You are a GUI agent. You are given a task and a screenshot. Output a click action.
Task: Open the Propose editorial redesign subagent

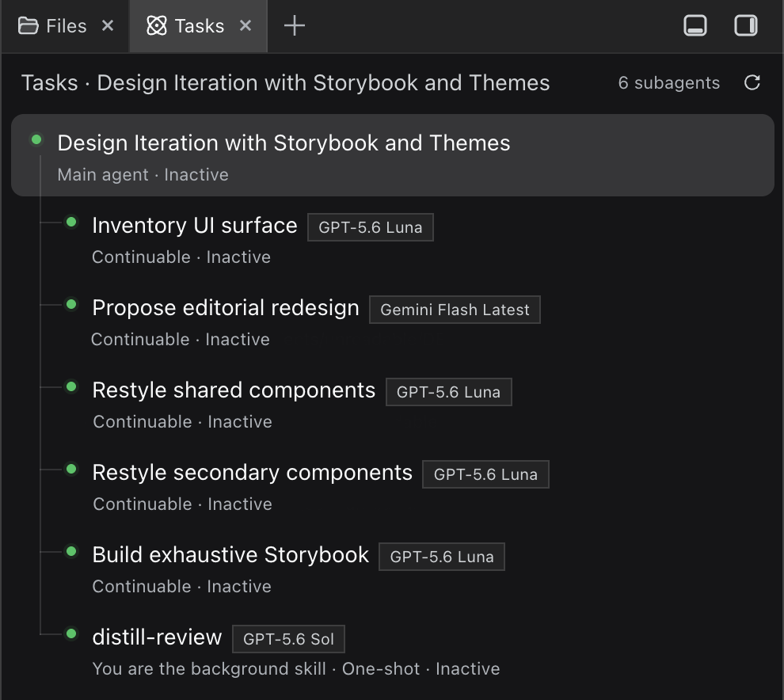(x=226, y=308)
